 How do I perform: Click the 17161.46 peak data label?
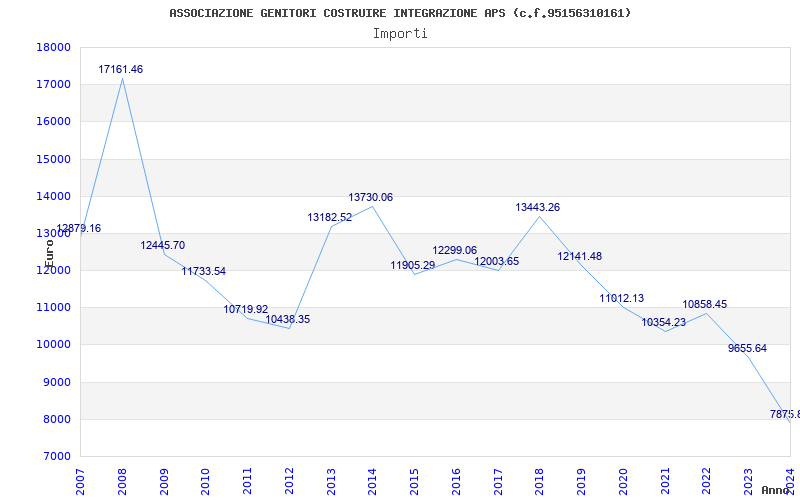pos(120,69)
